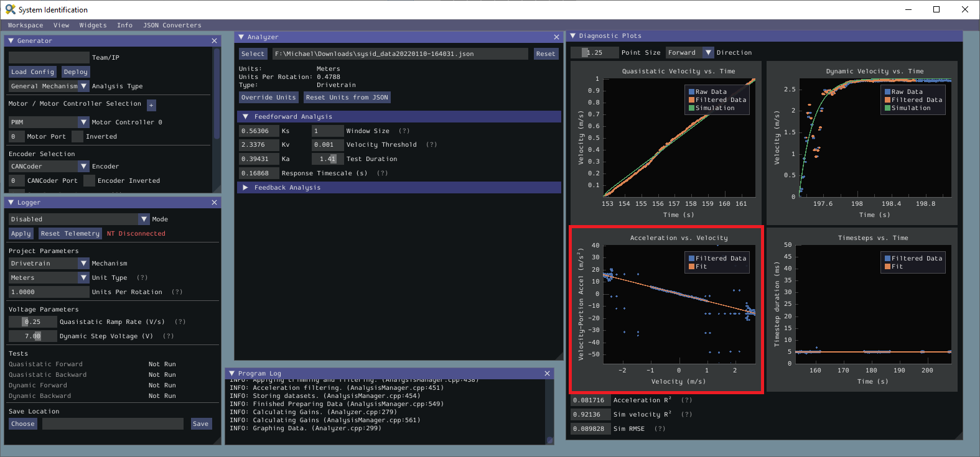Toggle the Encoder Inverted checkbox
980x457 pixels.
89,181
